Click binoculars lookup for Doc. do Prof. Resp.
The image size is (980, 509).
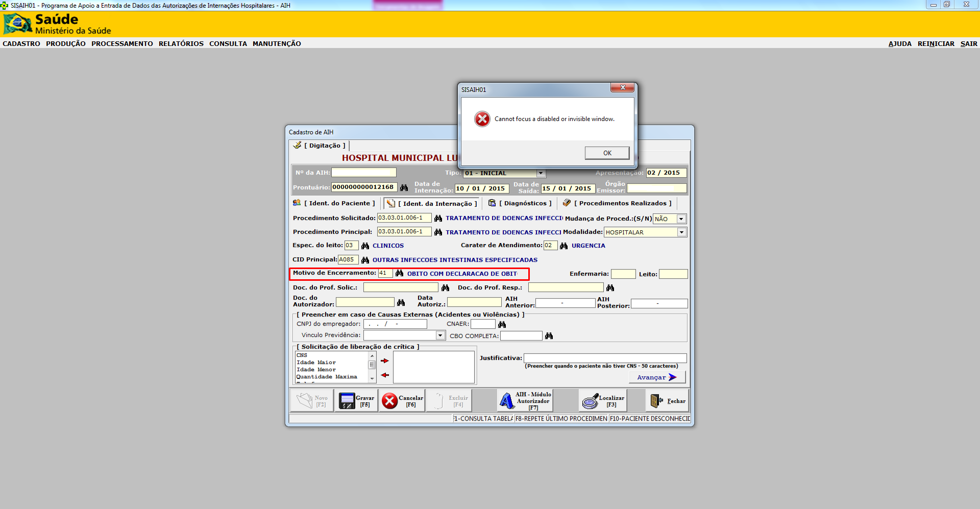tap(610, 288)
